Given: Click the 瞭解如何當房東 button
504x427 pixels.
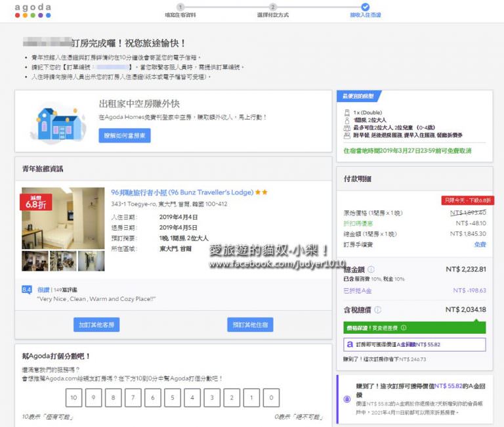Looking at the screenshot, I should pyautogui.click(x=125, y=136).
